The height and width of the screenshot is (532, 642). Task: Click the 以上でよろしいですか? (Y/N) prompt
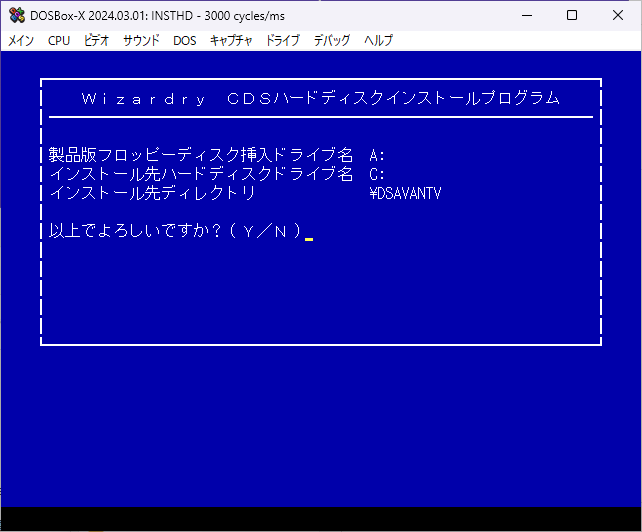[x=175, y=231]
